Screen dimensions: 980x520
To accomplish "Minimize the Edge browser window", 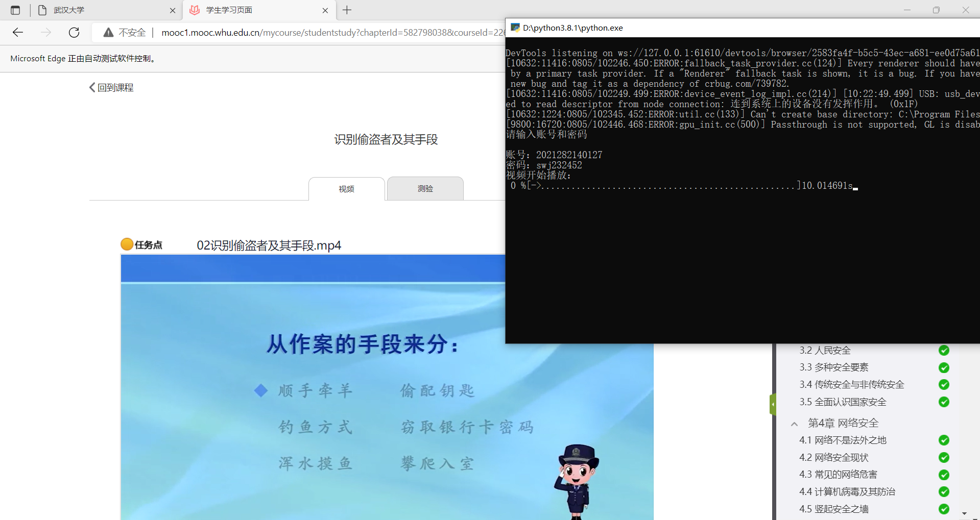I will (907, 10).
